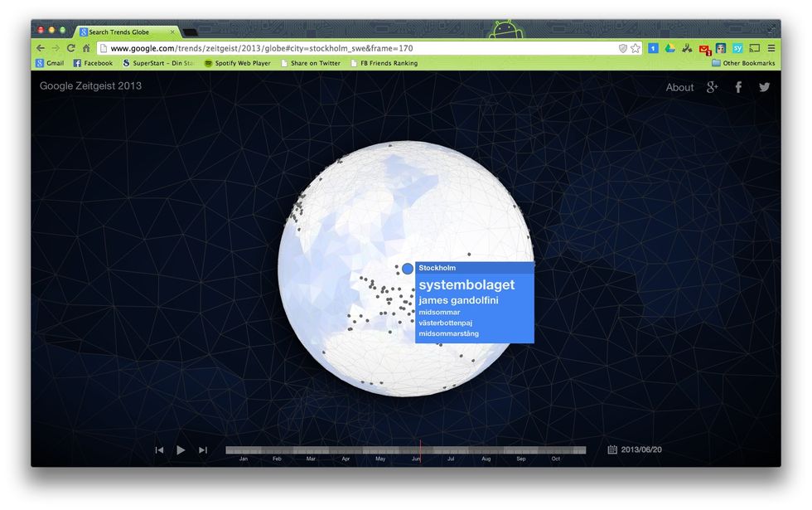Open the Chrome hamburger menu
812x510 pixels.
pos(771,48)
